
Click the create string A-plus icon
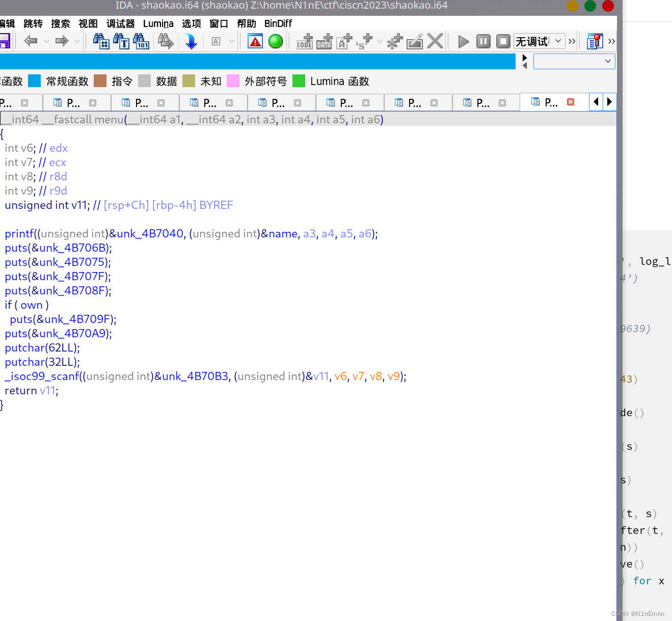pyautogui.click(x=345, y=41)
